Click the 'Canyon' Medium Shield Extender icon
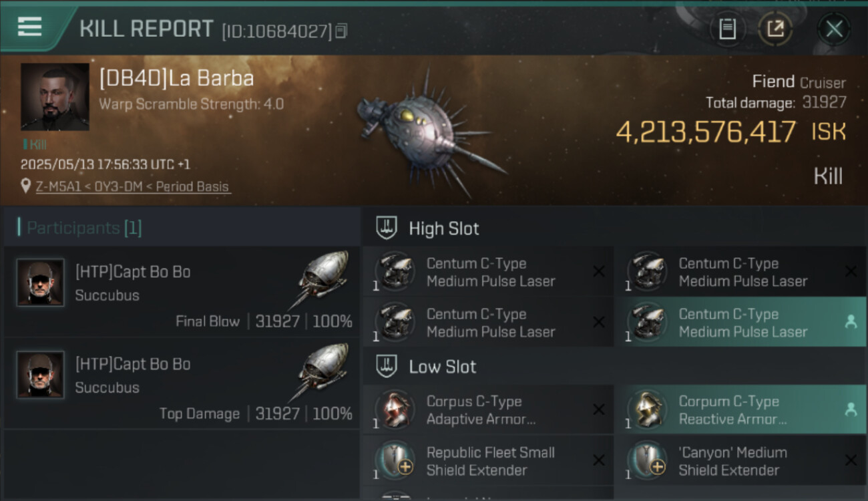This screenshot has width=868, height=501. pyautogui.click(x=647, y=461)
